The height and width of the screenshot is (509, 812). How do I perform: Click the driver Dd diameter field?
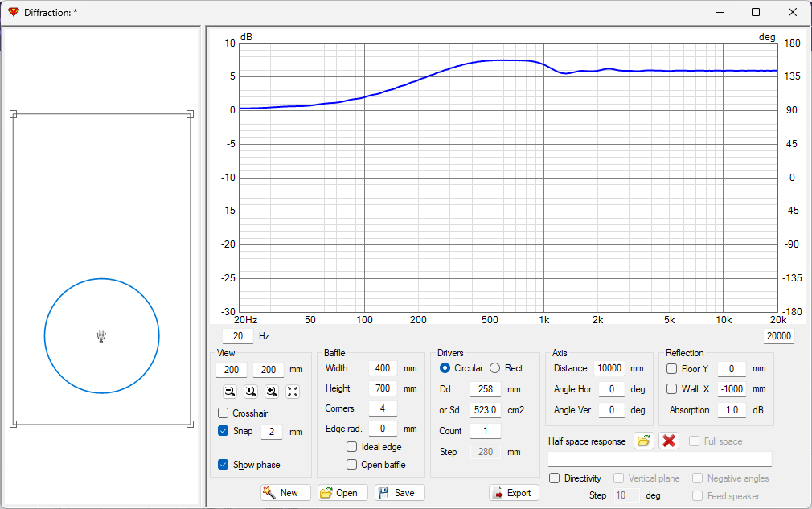tap(486, 389)
